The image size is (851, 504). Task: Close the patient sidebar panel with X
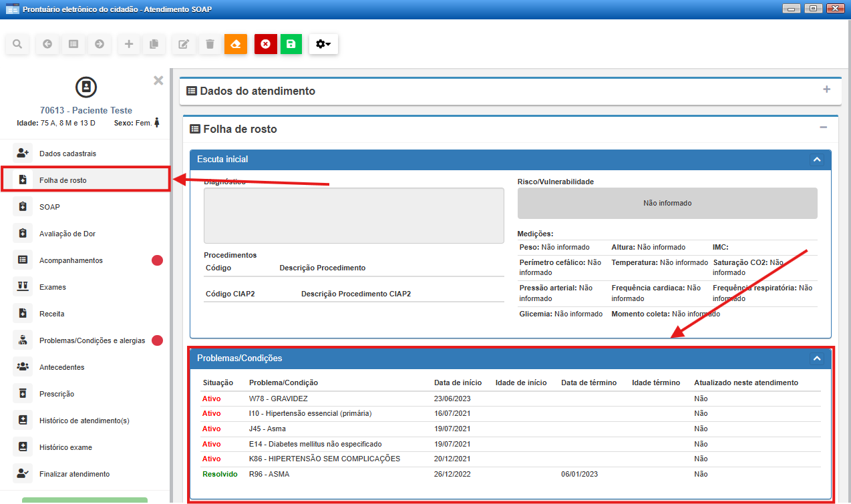[x=158, y=81]
